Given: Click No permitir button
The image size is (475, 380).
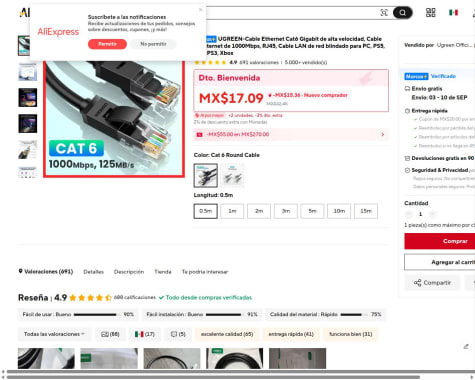Looking at the screenshot, I should (x=153, y=44).
